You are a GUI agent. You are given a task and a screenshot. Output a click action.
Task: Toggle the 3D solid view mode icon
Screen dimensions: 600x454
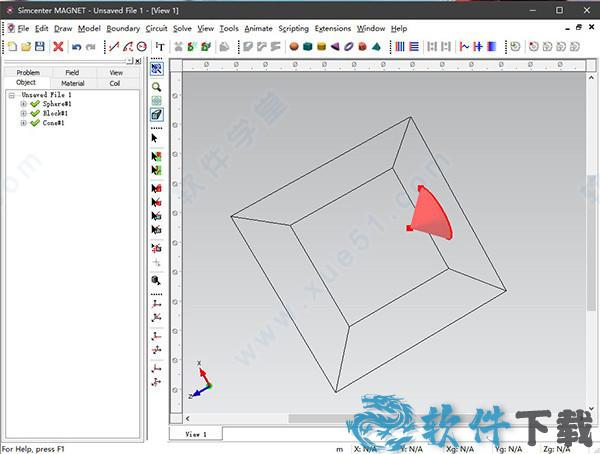coord(157,114)
